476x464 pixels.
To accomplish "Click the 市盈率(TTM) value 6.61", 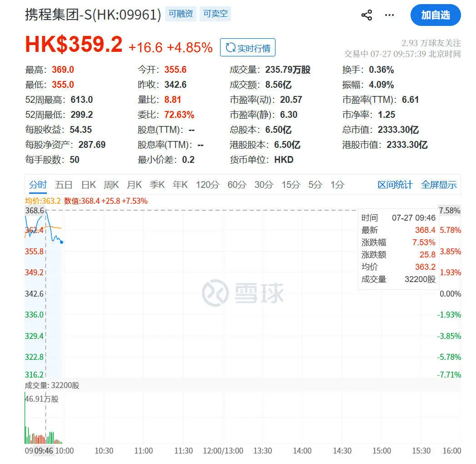I will (411, 100).
